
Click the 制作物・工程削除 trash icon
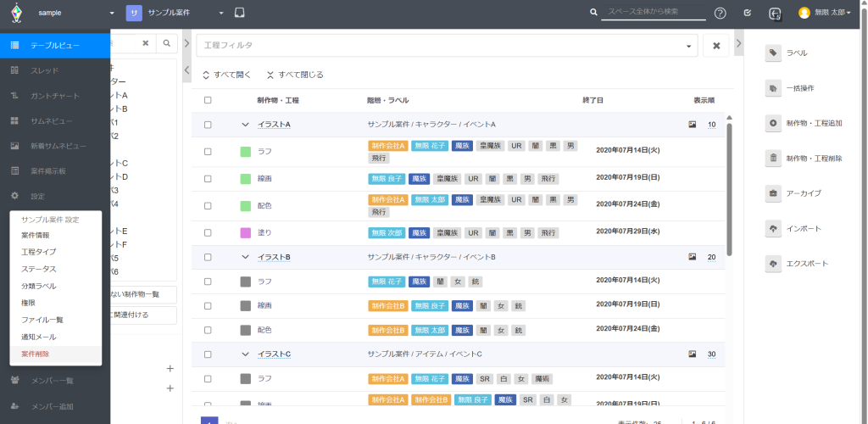[773, 159]
